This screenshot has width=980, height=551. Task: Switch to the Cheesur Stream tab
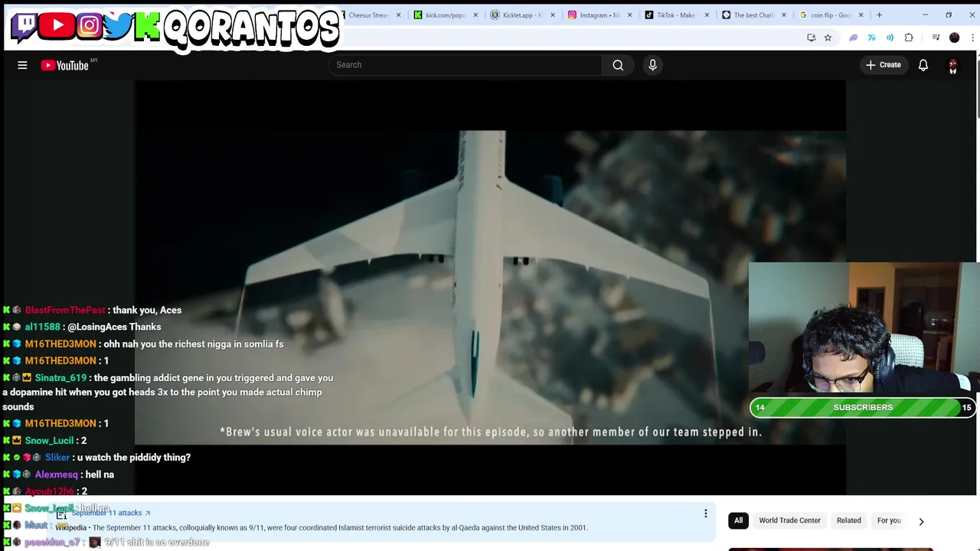point(369,15)
